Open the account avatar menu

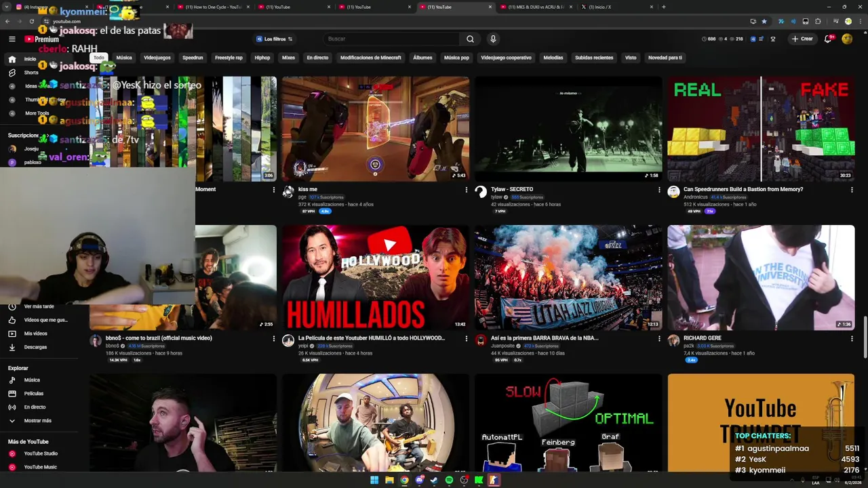[x=847, y=39]
